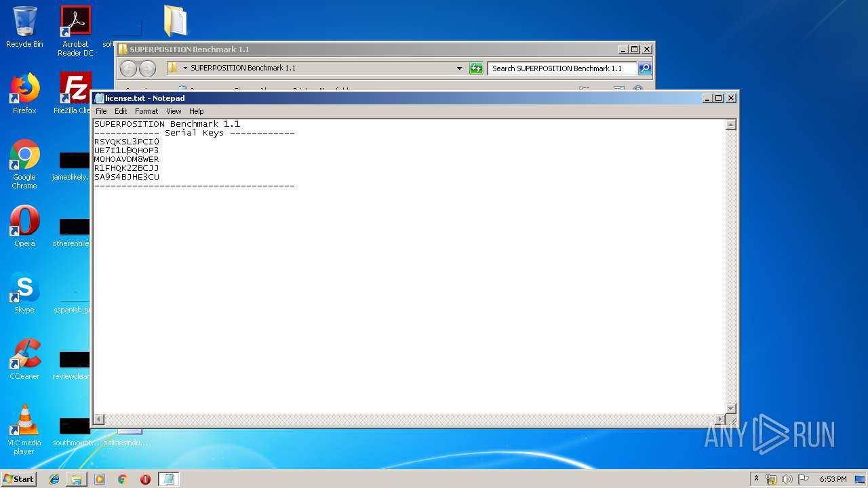Click the 'Serial Keys' header line
The image size is (868, 488).
195,133
